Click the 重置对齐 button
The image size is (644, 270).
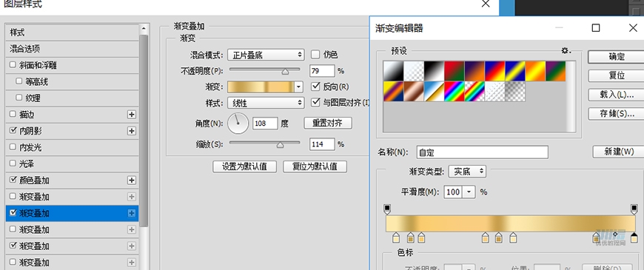[x=327, y=123]
